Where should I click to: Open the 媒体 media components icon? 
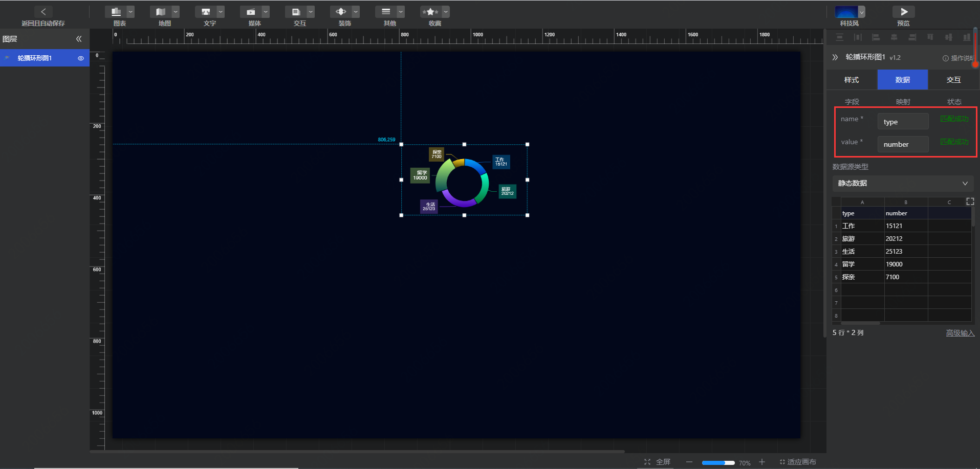coord(251,11)
